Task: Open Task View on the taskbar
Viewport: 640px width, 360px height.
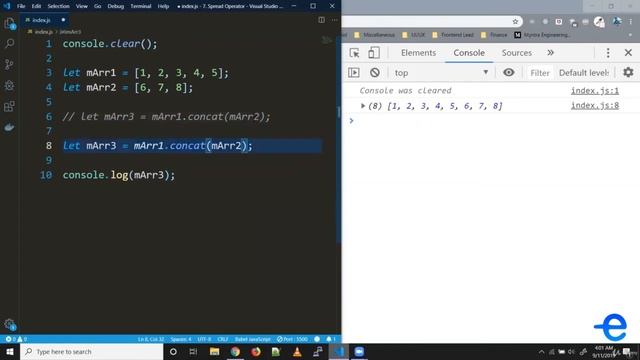Action: pyautogui.click(x=193, y=351)
